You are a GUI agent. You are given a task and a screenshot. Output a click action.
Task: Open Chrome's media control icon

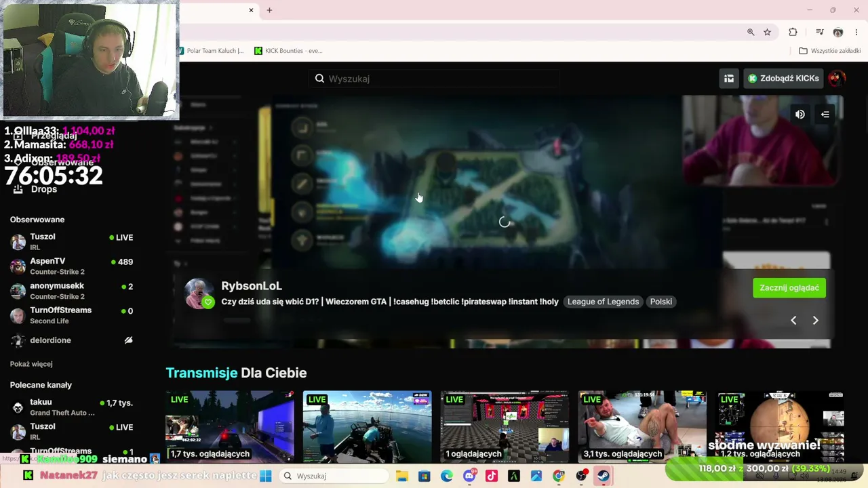(x=820, y=32)
